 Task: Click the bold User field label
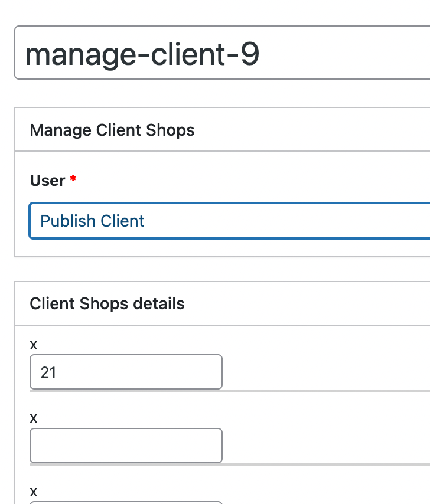(47, 181)
